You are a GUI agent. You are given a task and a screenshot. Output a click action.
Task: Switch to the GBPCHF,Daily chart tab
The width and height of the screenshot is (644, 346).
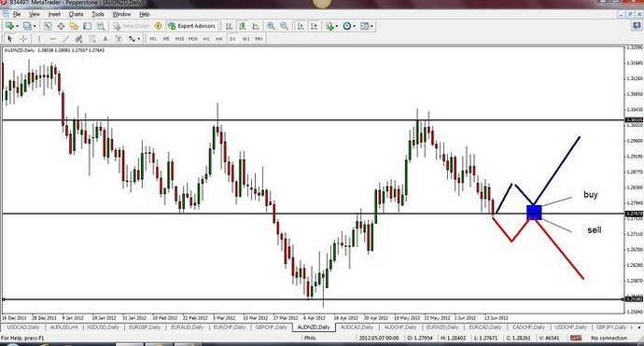[x=271, y=327]
